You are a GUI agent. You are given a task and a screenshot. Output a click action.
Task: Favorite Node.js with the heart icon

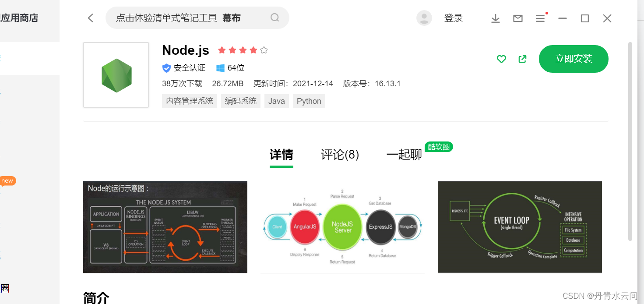[x=502, y=59]
